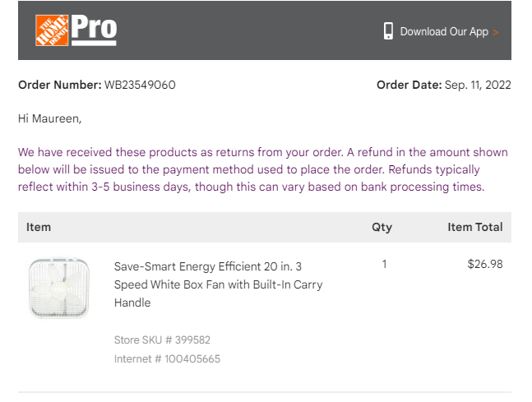The width and height of the screenshot is (532, 402).
Task: Click the Internet # 100405665 text
Action: point(167,358)
